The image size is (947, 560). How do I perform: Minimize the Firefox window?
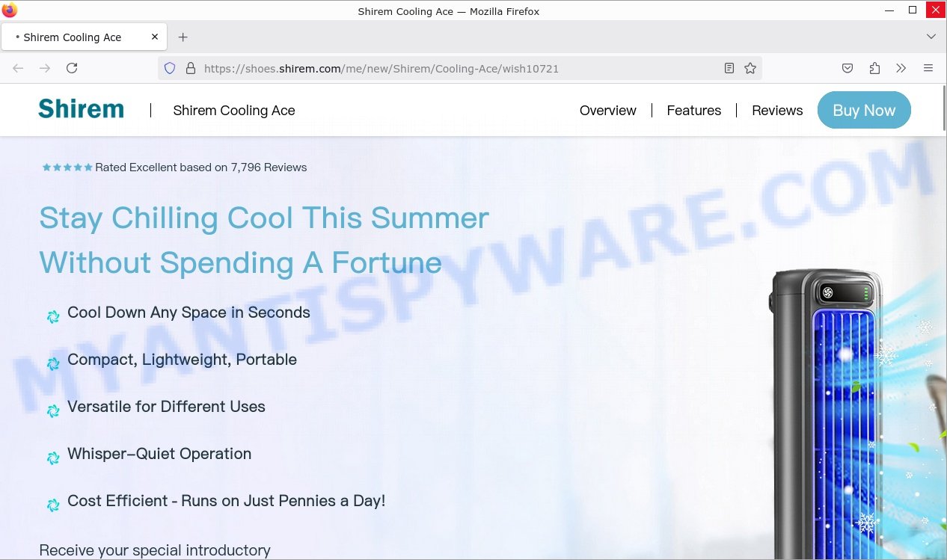(x=889, y=10)
